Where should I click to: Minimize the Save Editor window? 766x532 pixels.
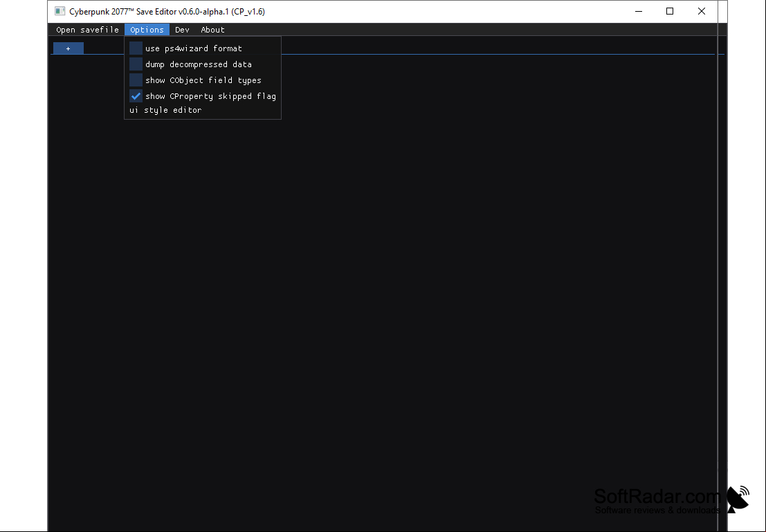[x=639, y=11]
